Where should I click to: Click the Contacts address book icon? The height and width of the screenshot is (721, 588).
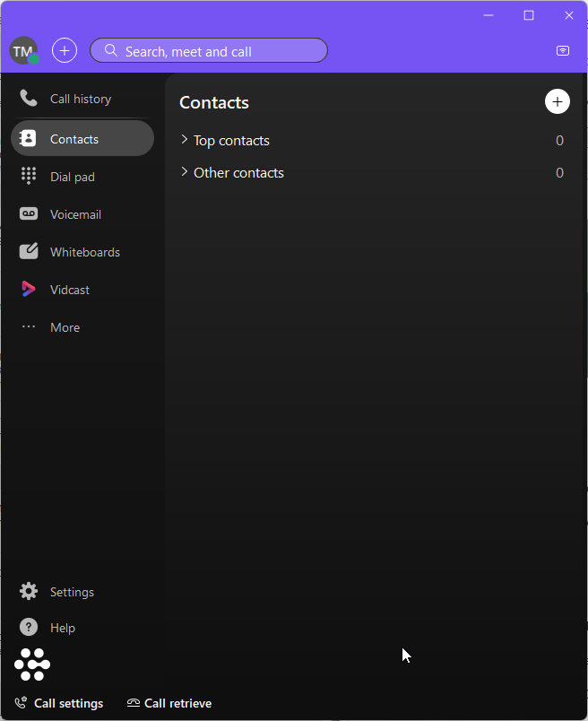point(28,138)
